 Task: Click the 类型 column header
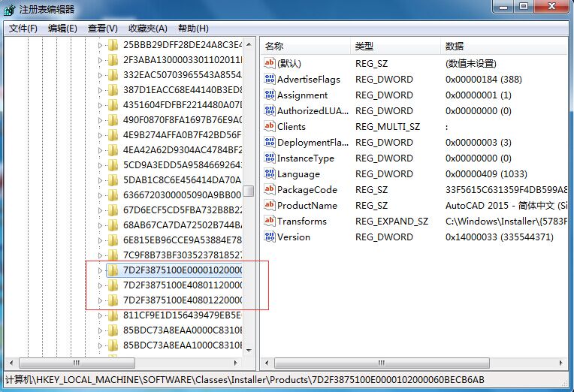coord(364,47)
